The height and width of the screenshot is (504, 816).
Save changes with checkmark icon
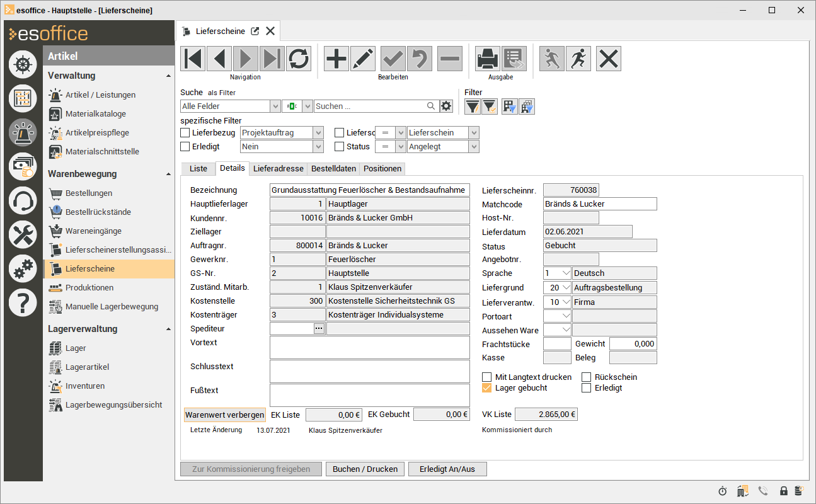393,59
